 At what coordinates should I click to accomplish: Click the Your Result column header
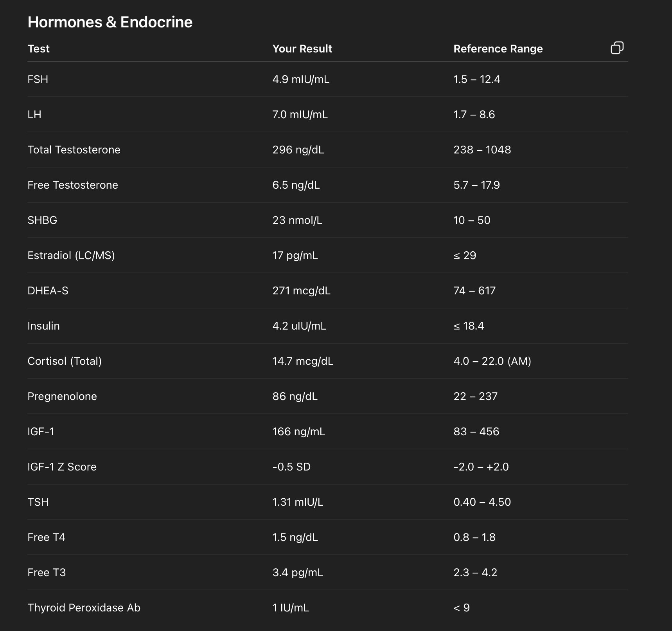pyautogui.click(x=302, y=49)
